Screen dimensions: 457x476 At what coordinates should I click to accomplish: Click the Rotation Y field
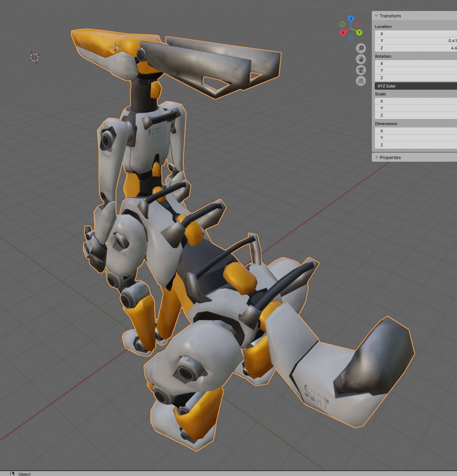pyautogui.click(x=416, y=70)
